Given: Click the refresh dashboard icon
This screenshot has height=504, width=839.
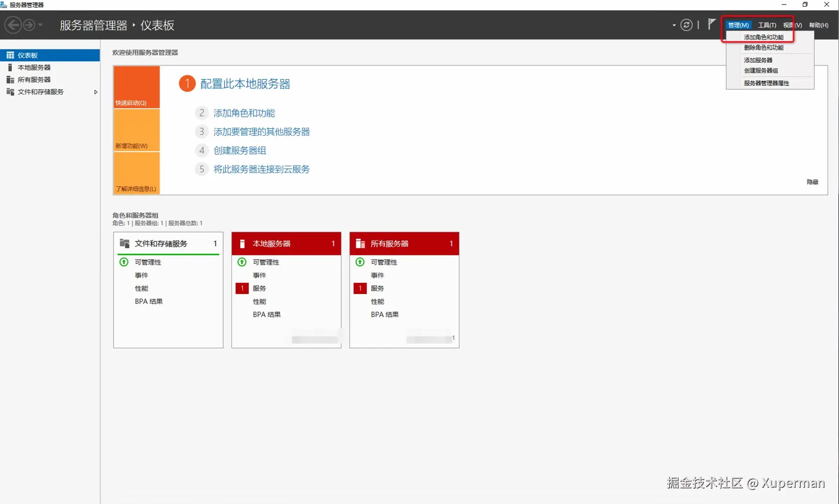Looking at the screenshot, I should [x=686, y=25].
